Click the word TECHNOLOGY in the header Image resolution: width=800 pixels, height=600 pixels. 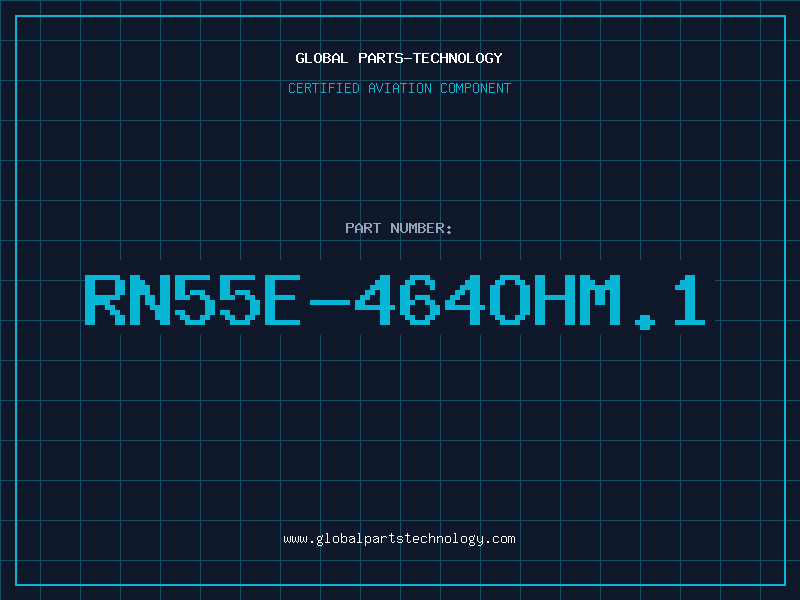pos(458,58)
